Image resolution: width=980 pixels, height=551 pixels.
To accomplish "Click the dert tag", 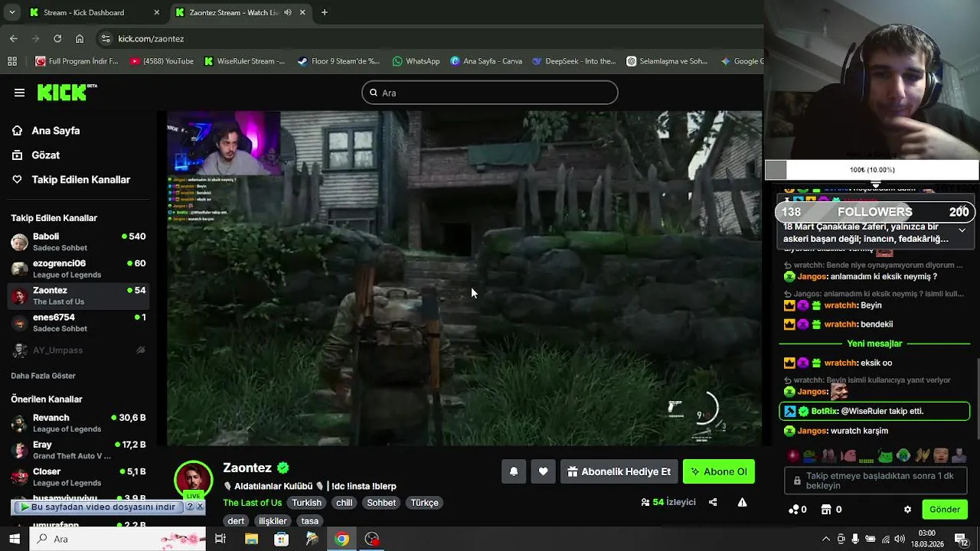I will tap(236, 521).
